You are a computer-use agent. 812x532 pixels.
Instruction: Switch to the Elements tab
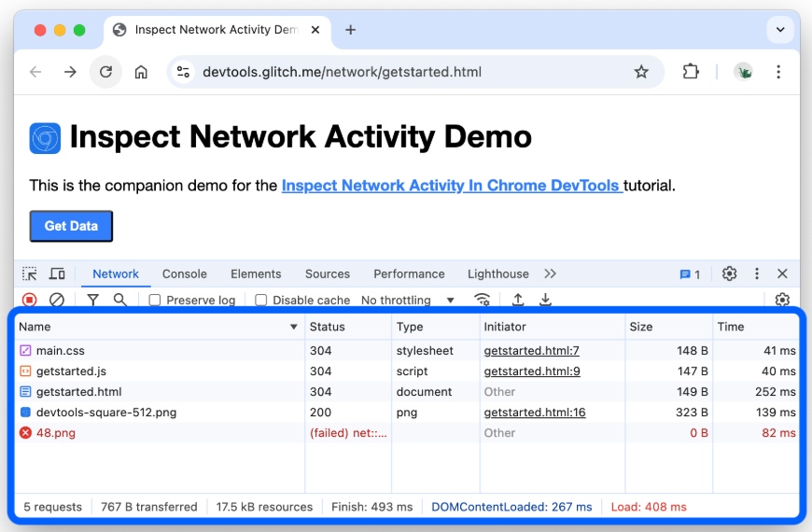(256, 274)
